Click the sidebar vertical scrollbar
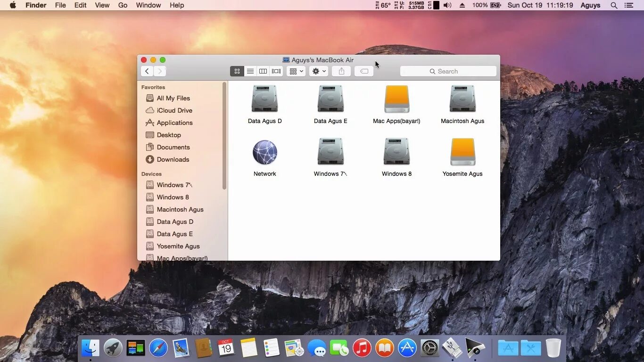644x362 pixels. click(224, 136)
